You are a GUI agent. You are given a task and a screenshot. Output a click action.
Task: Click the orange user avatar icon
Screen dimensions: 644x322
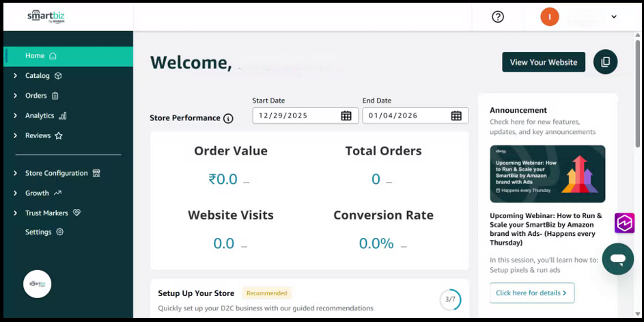(549, 17)
